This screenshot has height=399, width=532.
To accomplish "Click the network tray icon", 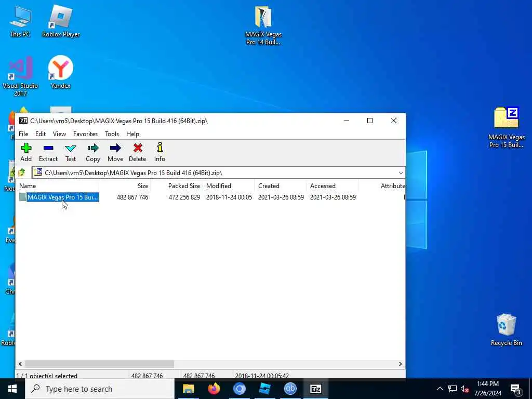I will point(453,389).
